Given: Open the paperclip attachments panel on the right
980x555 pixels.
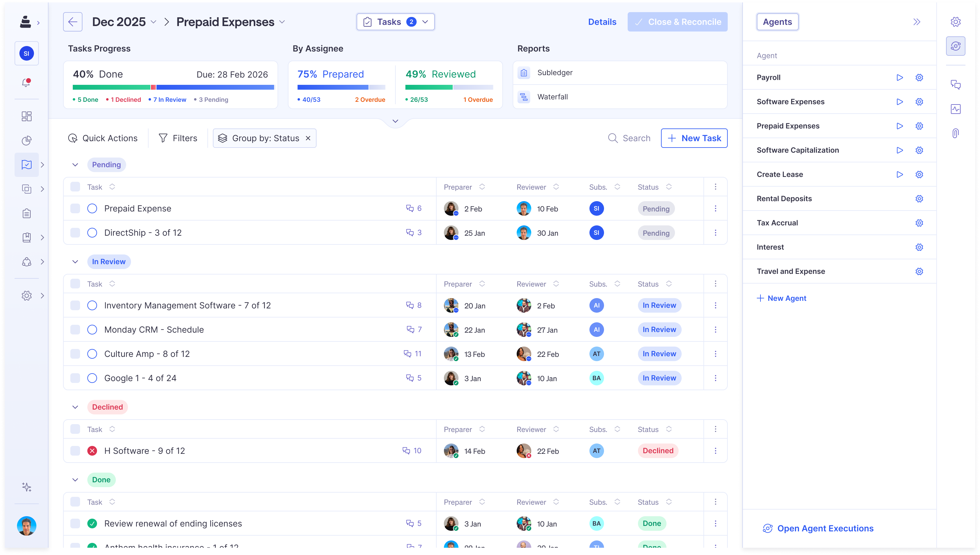Looking at the screenshot, I should (x=956, y=133).
